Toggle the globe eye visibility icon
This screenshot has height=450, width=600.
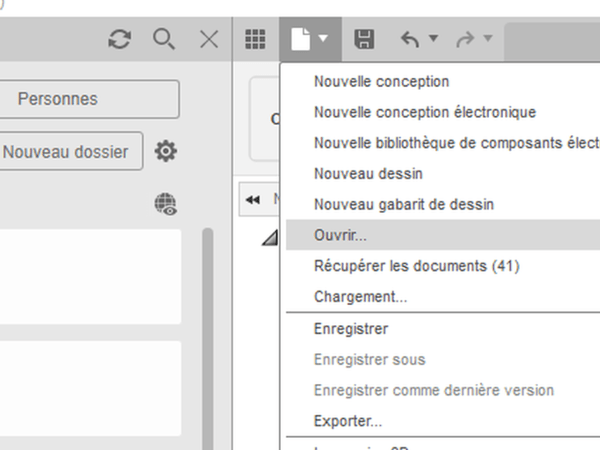165,205
